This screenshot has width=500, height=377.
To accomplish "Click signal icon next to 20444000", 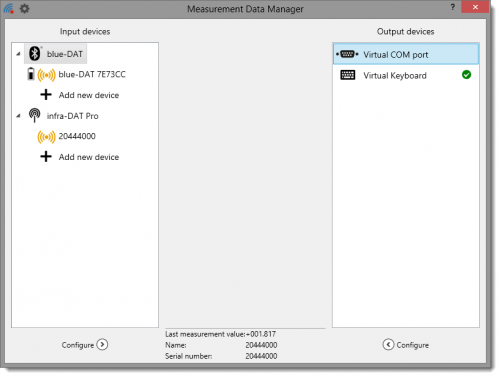I will (46, 137).
